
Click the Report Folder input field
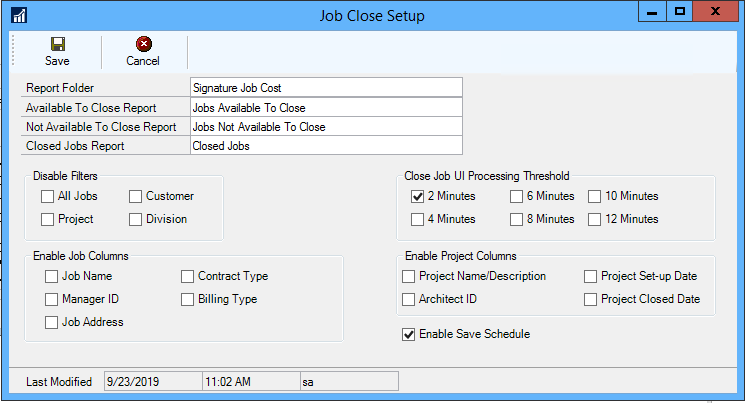325,88
